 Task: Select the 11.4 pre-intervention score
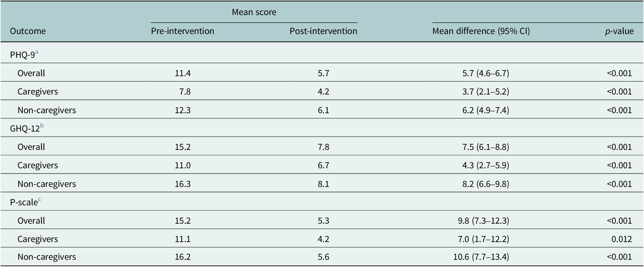click(x=182, y=73)
